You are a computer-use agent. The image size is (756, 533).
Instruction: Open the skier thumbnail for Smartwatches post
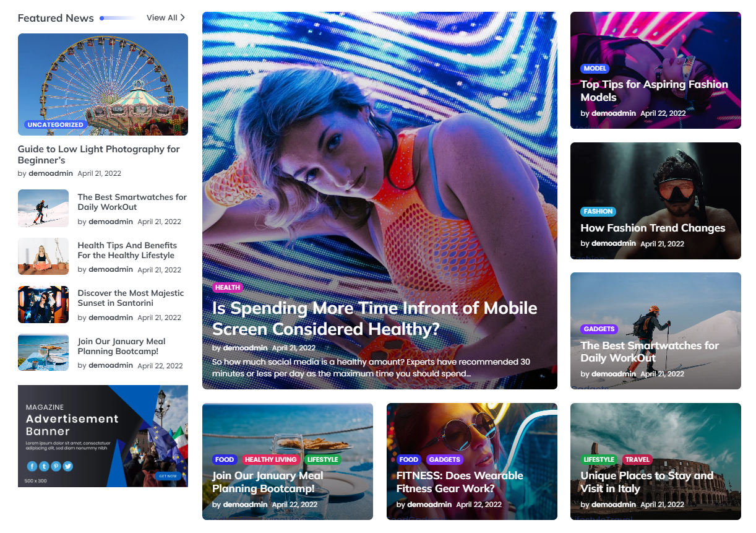43,209
